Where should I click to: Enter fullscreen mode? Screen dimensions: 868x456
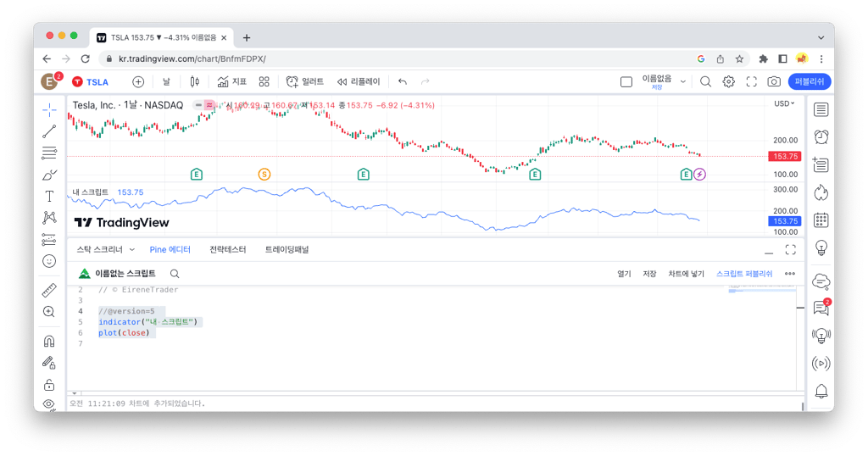coord(751,82)
